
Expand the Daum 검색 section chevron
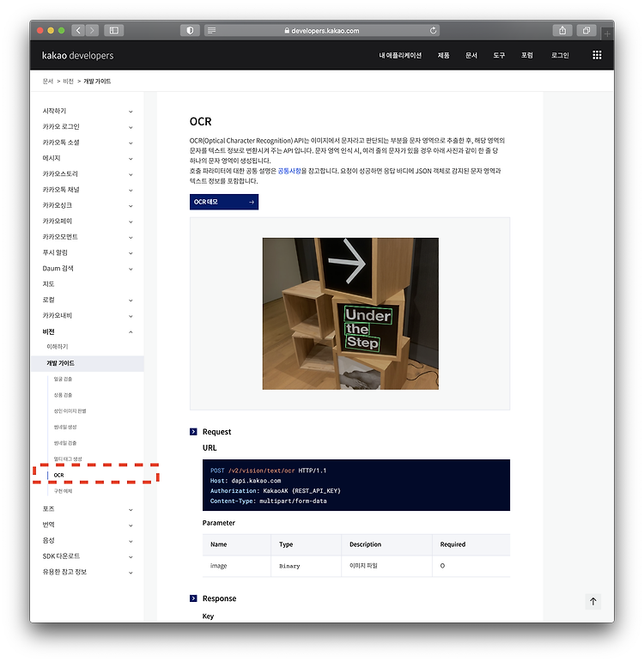(x=131, y=269)
